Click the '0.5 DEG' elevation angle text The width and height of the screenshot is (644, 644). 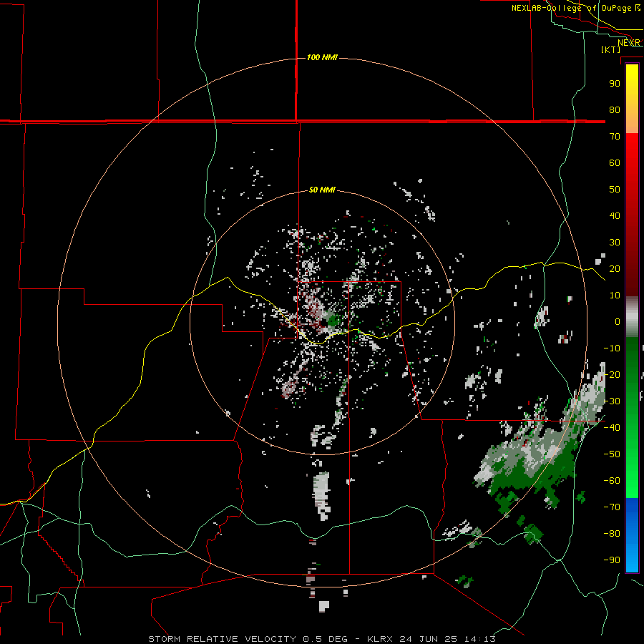point(325,639)
